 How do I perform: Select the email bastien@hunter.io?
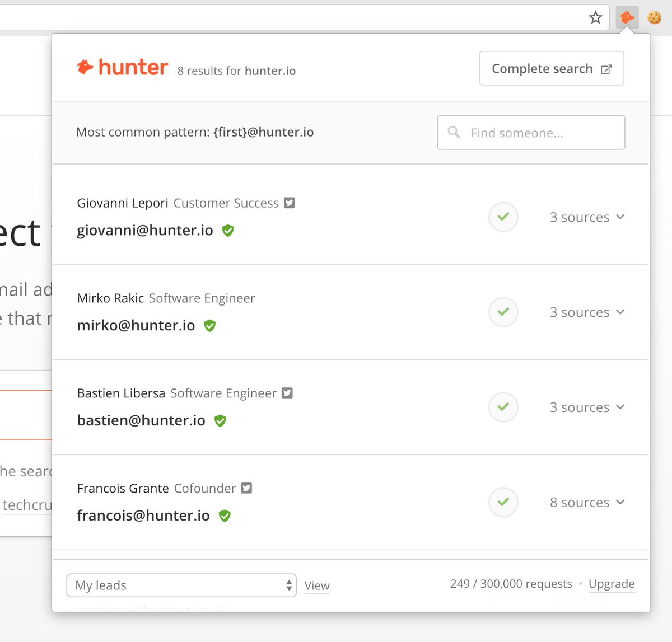click(141, 420)
